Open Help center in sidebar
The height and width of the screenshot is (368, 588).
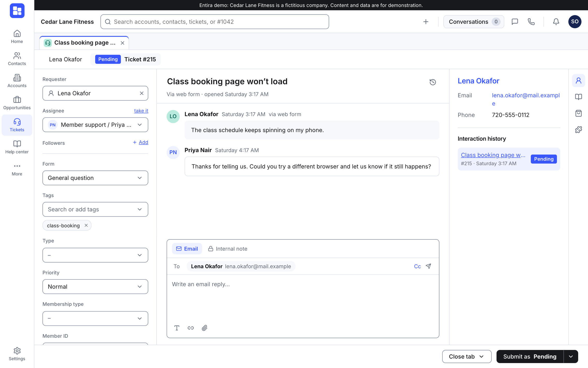click(17, 147)
